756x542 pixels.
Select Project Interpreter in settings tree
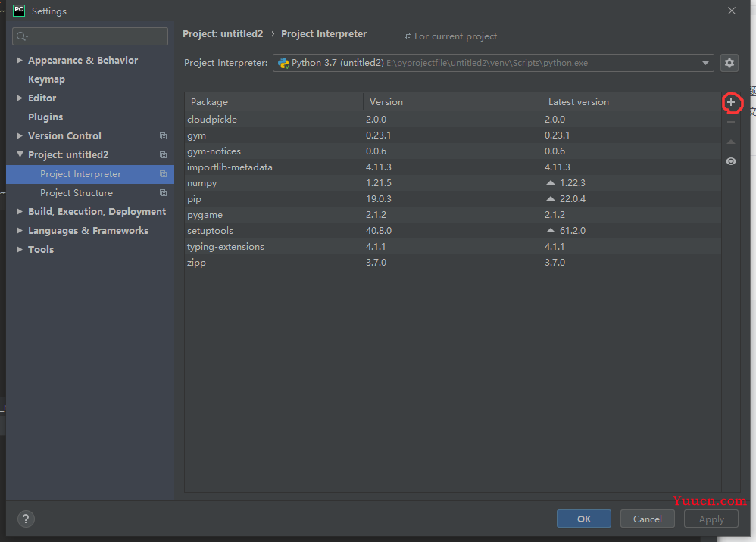click(90, 174)
